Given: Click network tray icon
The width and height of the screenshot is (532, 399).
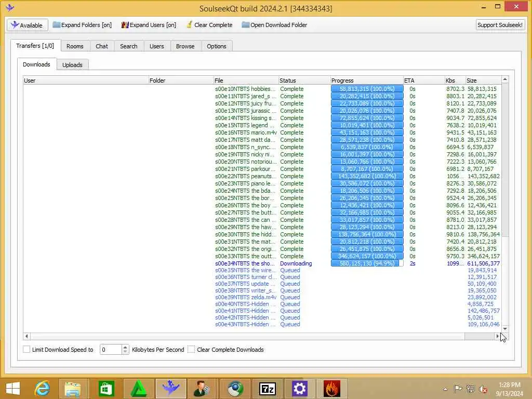Looking at the screenshot, I should coord(470,389).
